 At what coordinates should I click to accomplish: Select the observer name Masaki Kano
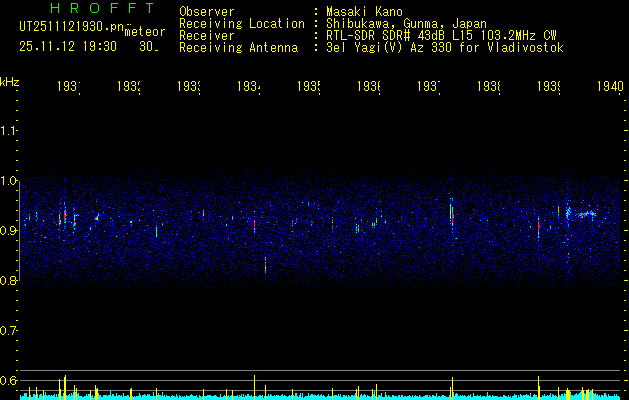coord(360,12)
